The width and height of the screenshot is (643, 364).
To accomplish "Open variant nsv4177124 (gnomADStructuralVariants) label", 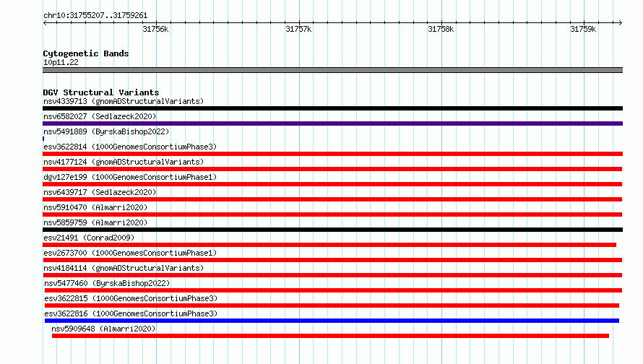I will [x=124, y=162].
